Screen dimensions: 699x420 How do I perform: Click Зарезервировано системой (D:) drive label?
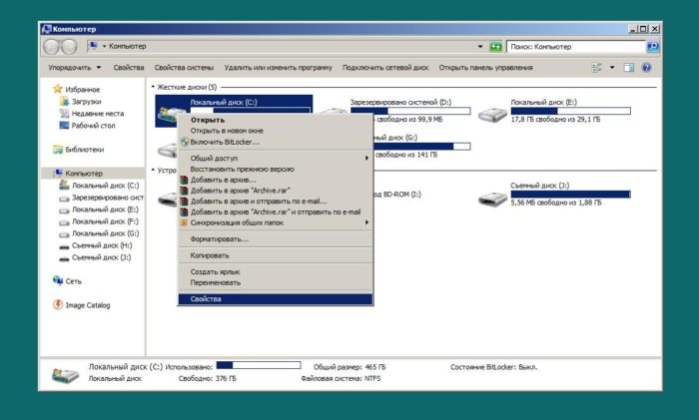pos(401,102)
